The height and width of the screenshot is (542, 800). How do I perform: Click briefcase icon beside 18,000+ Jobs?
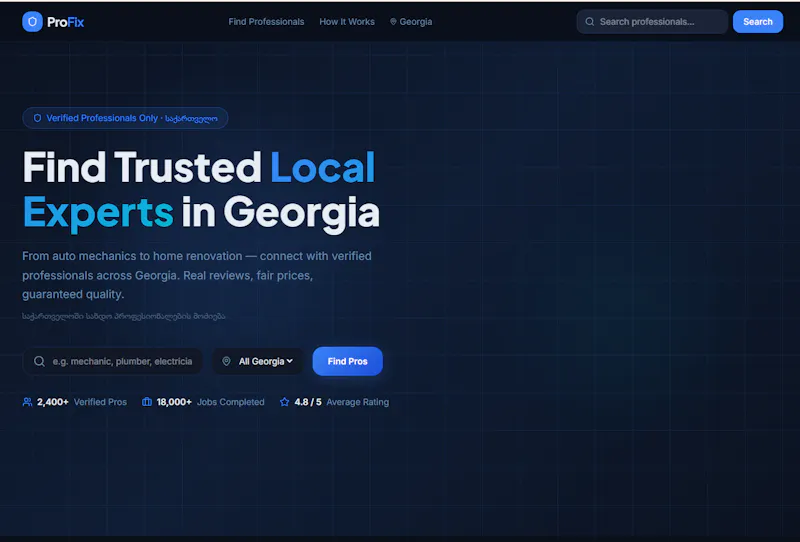pyautogui.click(x=147, y=402)
